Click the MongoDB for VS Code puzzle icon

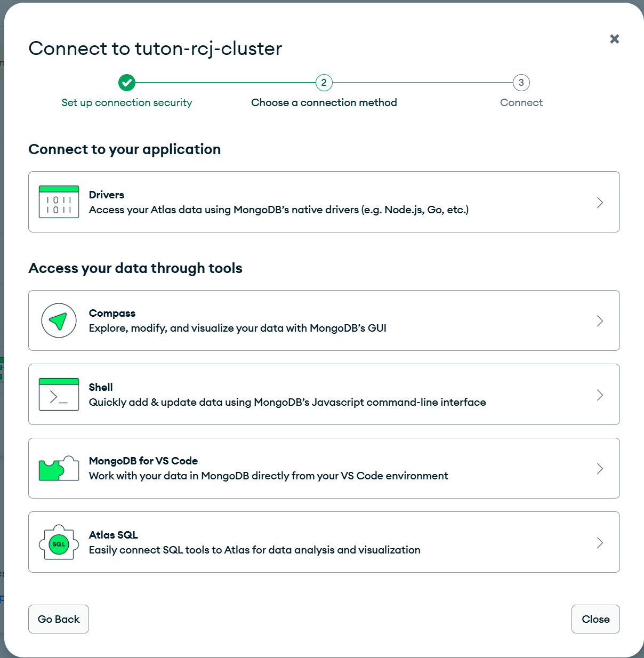[x=59, y=468]
